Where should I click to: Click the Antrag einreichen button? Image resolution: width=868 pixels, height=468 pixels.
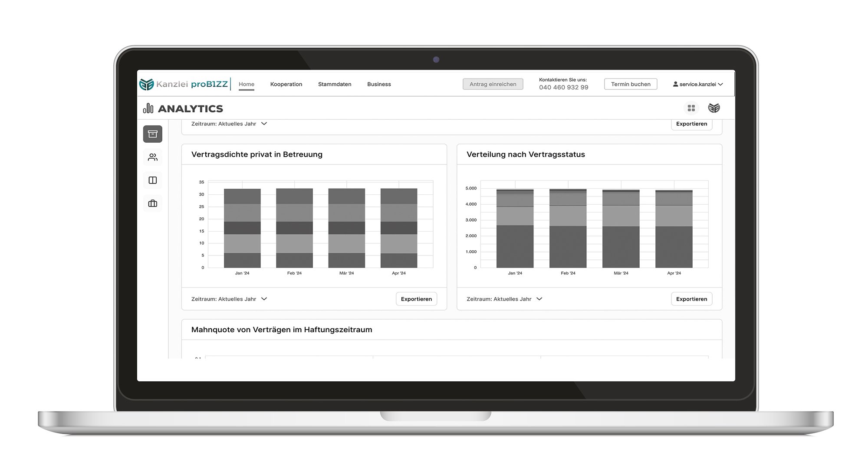click(493, 84)
